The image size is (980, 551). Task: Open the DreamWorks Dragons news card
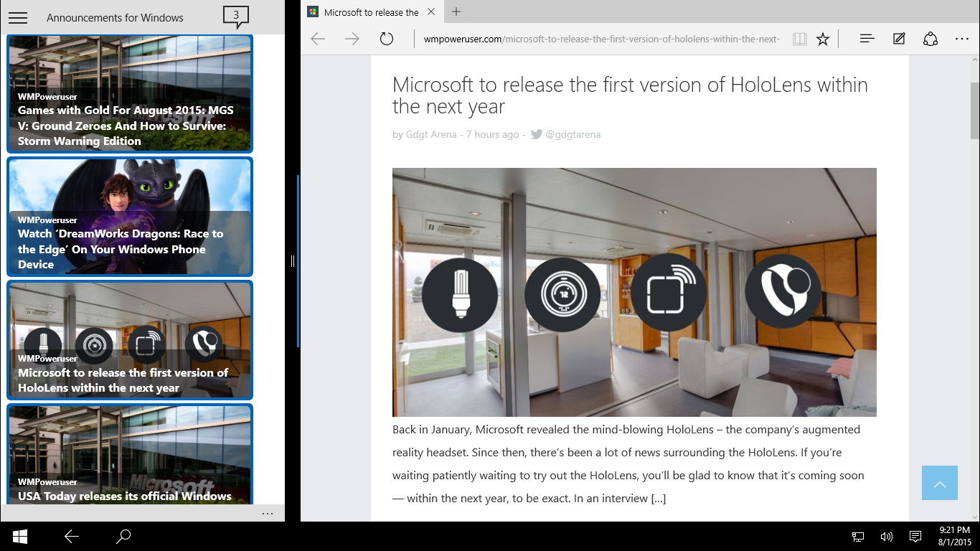coord(130,217)
